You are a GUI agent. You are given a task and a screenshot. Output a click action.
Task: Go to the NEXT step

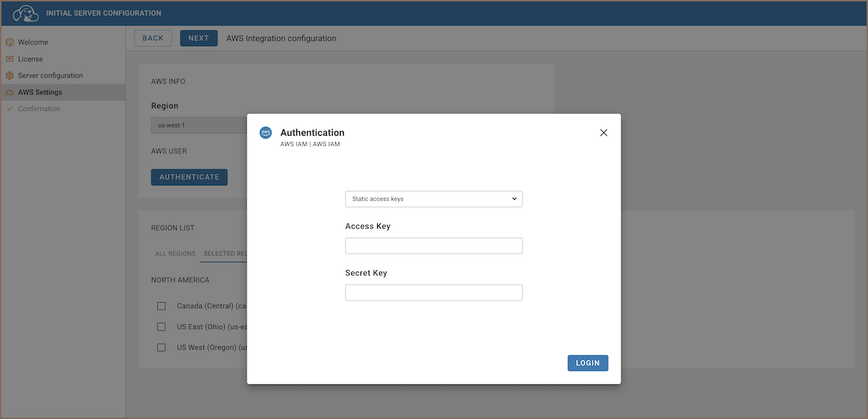click(x=198, y=38)
